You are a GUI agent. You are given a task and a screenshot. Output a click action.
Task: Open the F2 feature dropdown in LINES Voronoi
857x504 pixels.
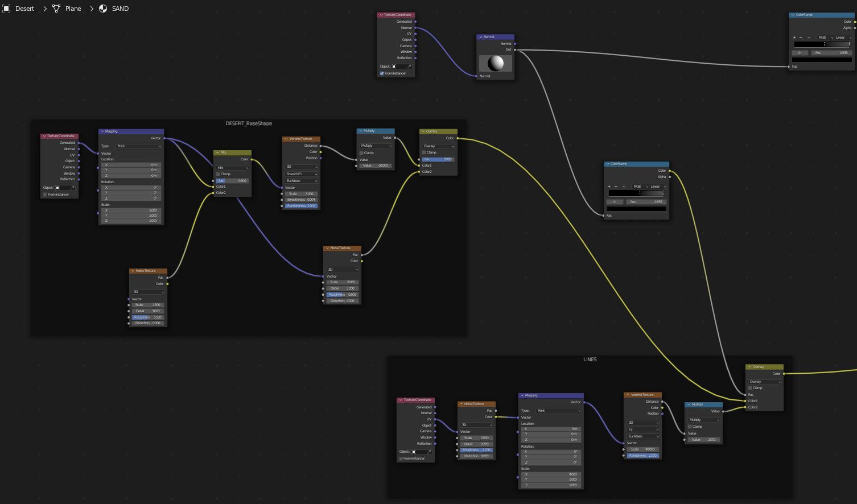[x=642, y=429]
